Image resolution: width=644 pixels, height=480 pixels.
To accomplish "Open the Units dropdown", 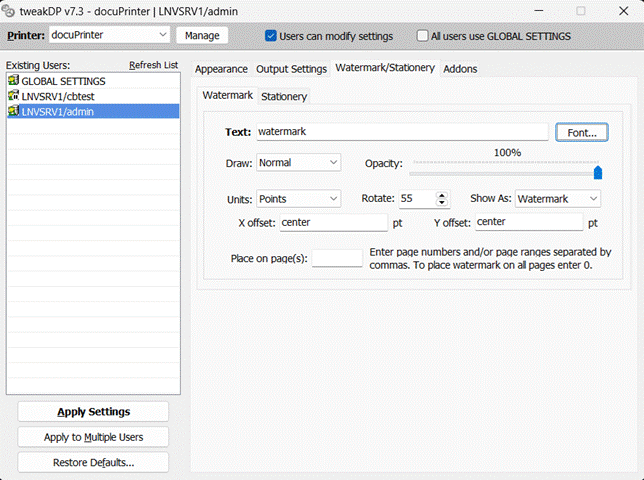I will coord(332,199).
